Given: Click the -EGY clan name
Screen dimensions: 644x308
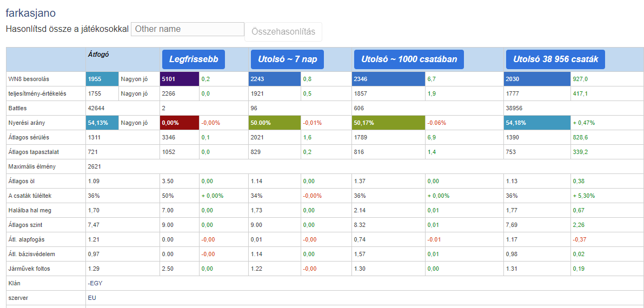Looking at the screenshot, I should [x=96, y=283].
